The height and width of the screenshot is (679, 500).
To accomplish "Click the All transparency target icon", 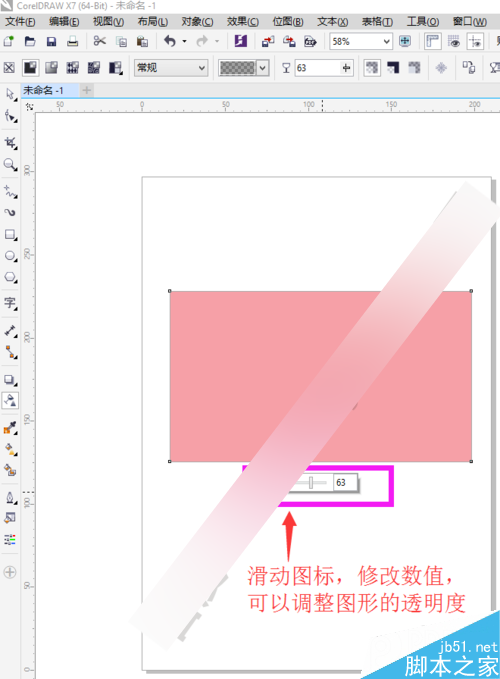I will pos(372,68).
